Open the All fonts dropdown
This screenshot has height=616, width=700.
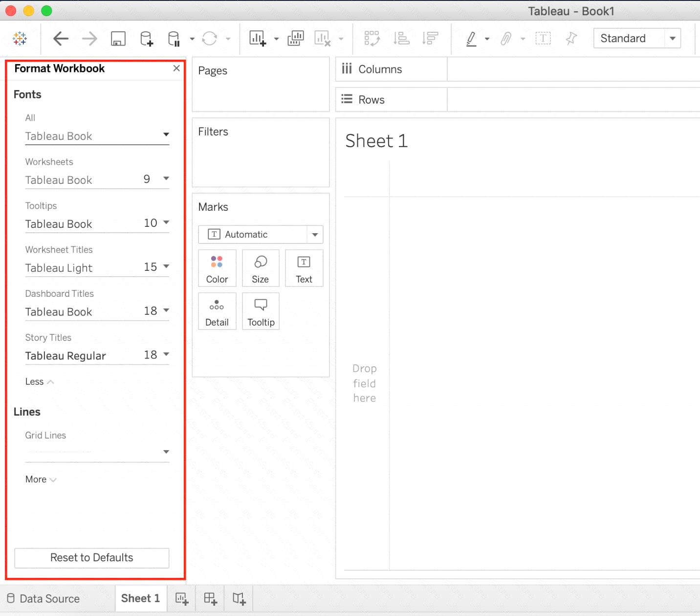tap(97, 136)
